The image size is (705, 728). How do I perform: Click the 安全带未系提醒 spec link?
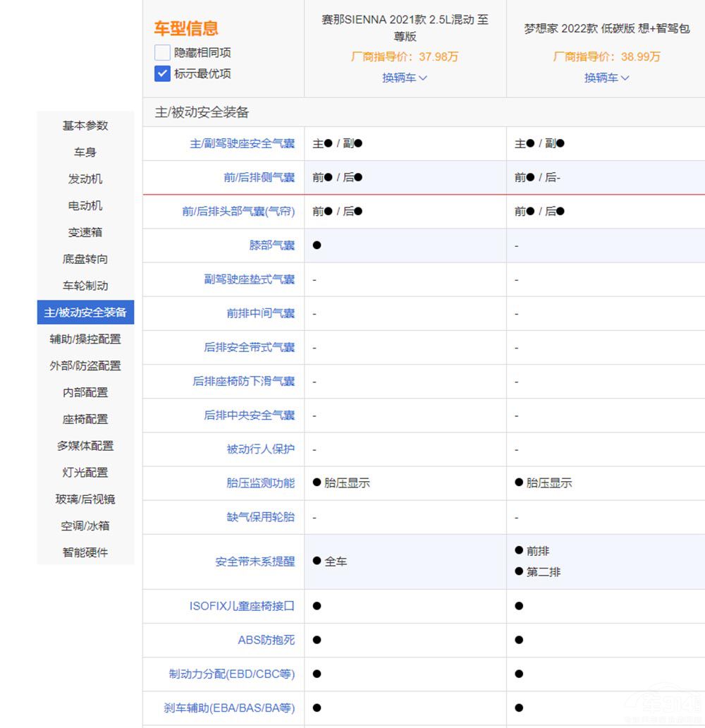260,562
